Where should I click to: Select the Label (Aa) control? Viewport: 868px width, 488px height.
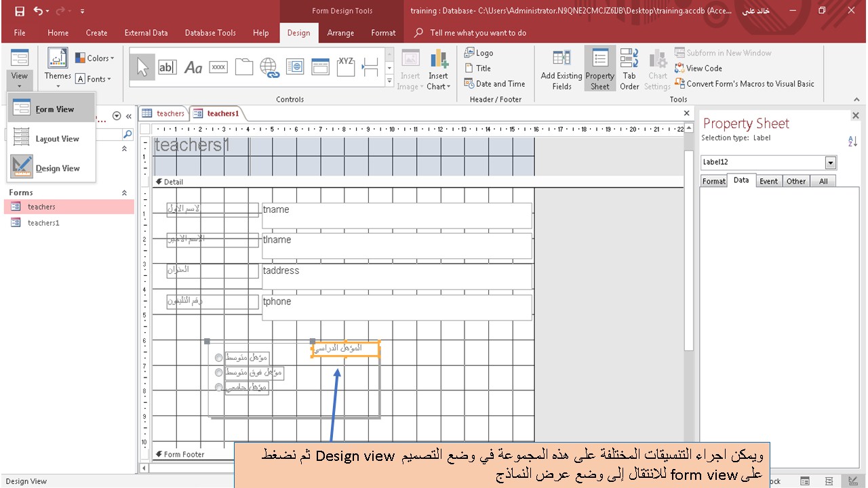pyautogui.click(x=192, y=66)
